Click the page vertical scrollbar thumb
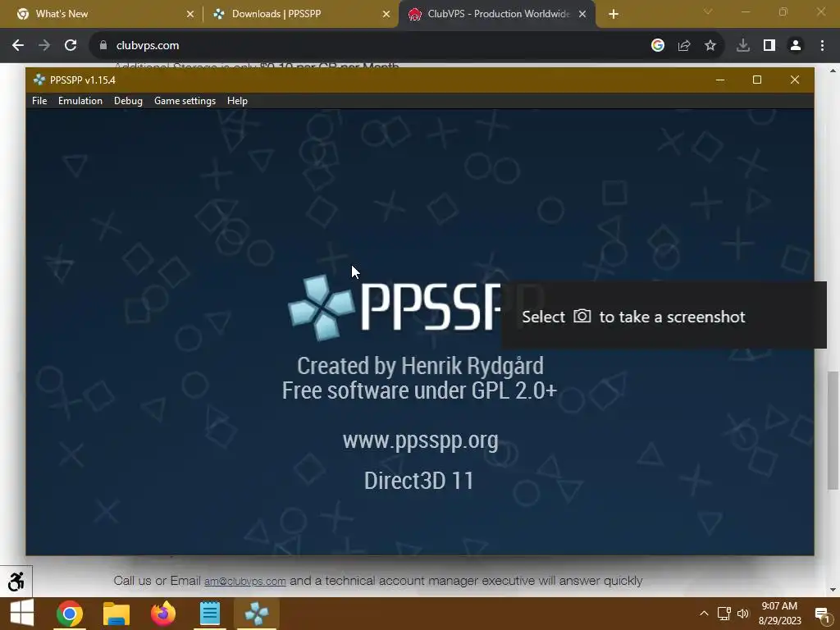 (833, 430)
